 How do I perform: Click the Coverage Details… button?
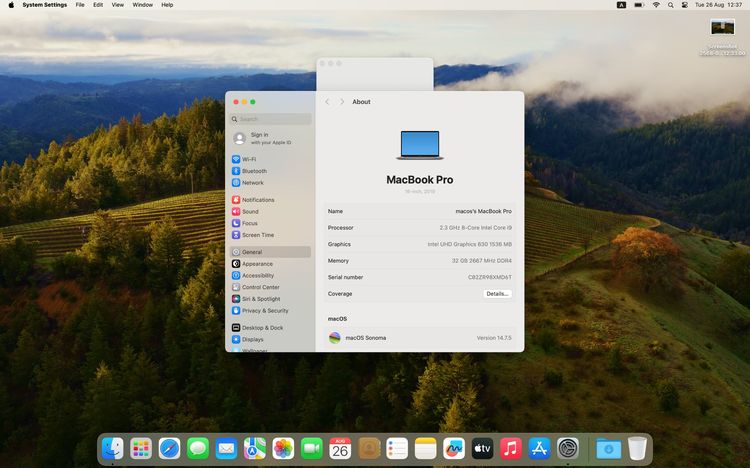[497, 294]
